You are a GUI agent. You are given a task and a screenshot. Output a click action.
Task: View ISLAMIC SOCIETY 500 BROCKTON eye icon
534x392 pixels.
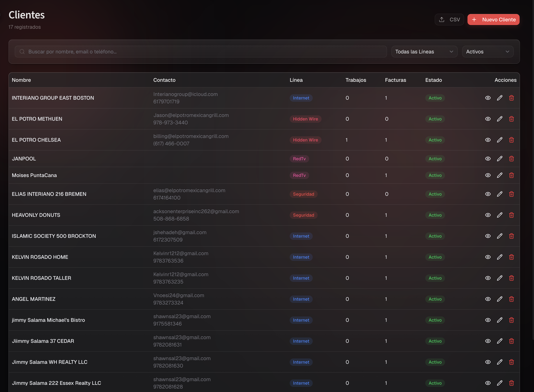[488, 236]
